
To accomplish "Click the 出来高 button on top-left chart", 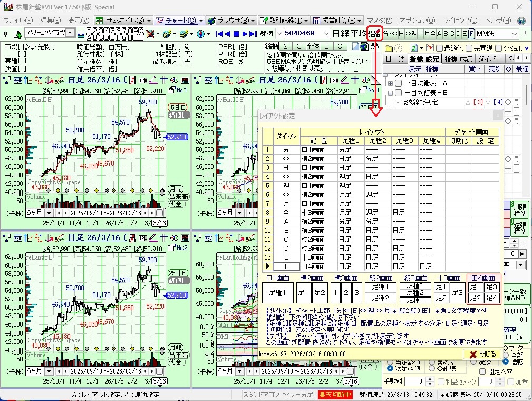I will [x=177, y=196].
